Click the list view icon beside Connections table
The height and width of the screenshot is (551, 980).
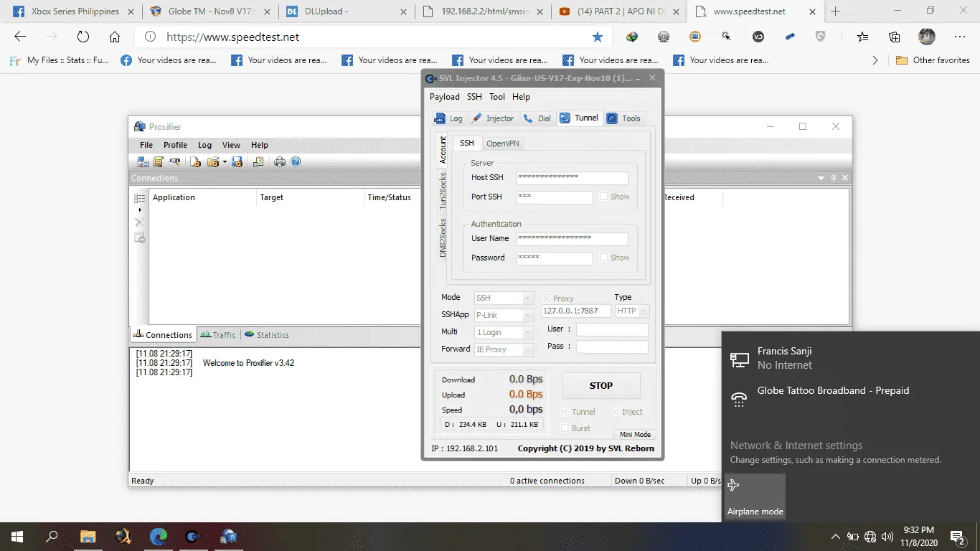(x=140, y=198)
